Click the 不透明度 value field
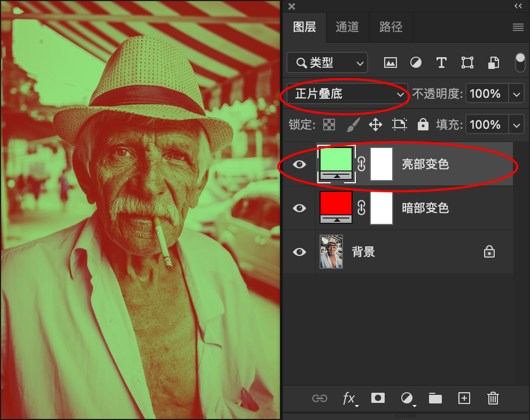The image size is (530, 420). coord(487,94)
